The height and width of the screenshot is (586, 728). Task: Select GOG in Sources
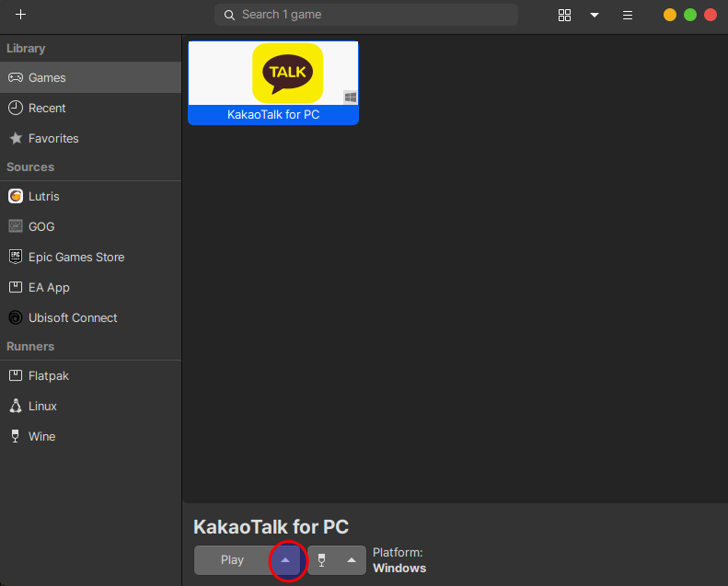click(x=41, y=226)
